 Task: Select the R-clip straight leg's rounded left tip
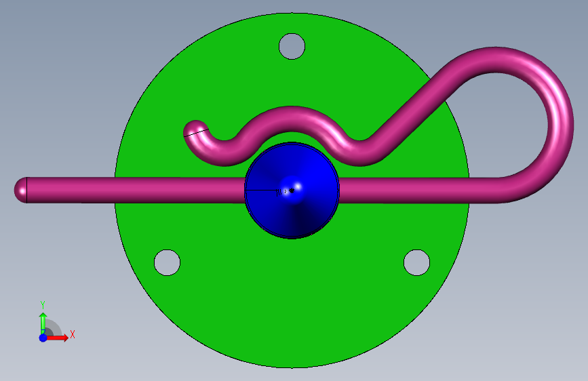click(20, 190)
